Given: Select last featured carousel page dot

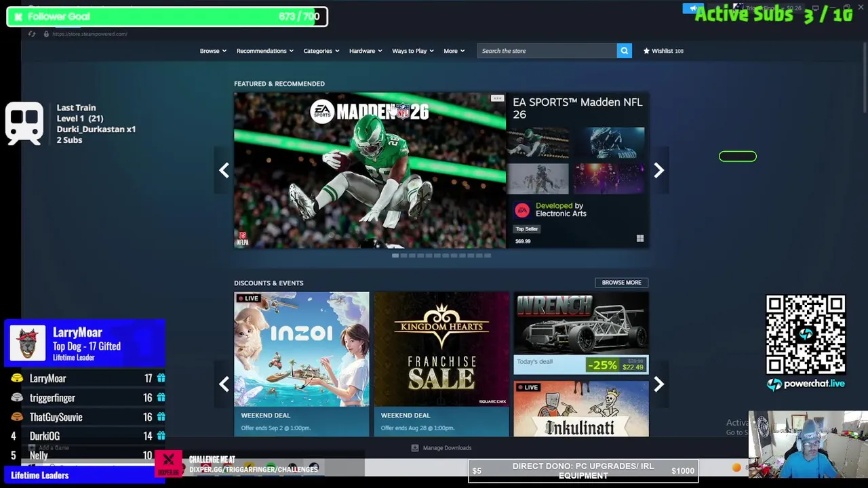Looking at the screenshot, I should [x=487, y=256].
